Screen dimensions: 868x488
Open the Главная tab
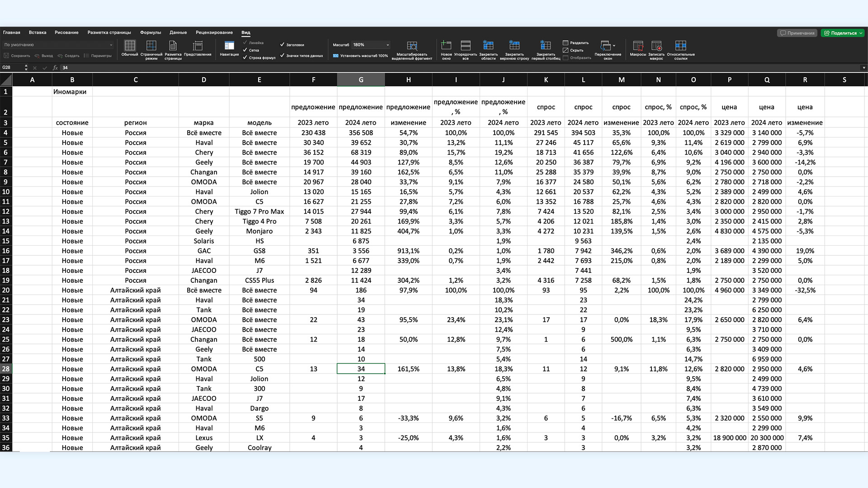[12, 33]
